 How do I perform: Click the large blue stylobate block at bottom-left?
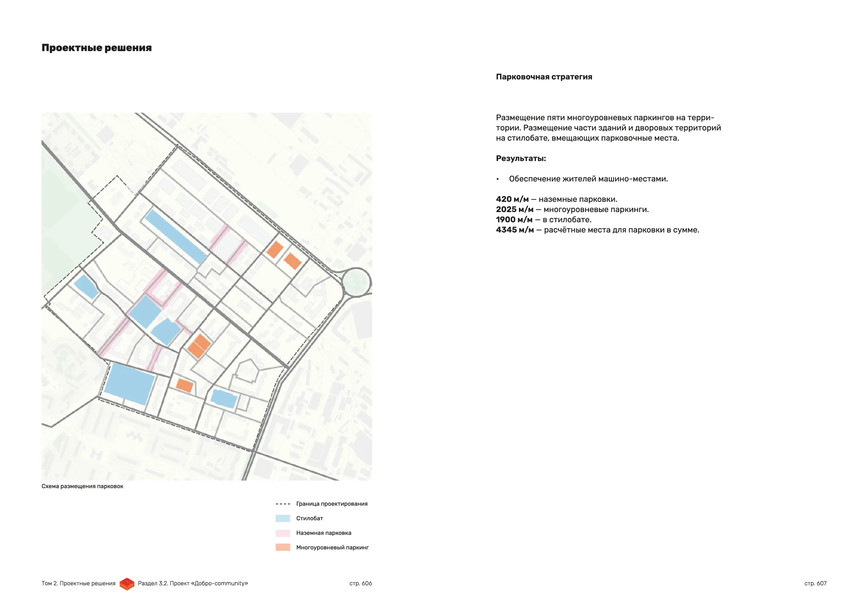(x=129, y=384)
